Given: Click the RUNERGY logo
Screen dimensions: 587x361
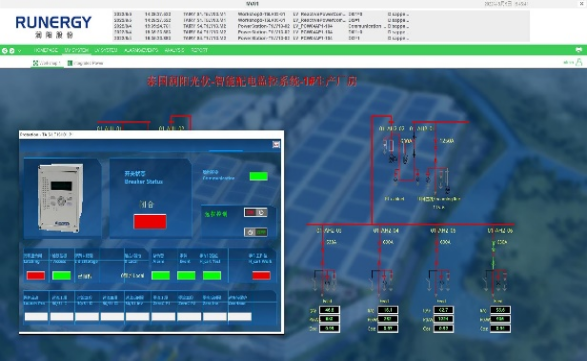Looking at the screenshot, I should [x=53, y=27].
